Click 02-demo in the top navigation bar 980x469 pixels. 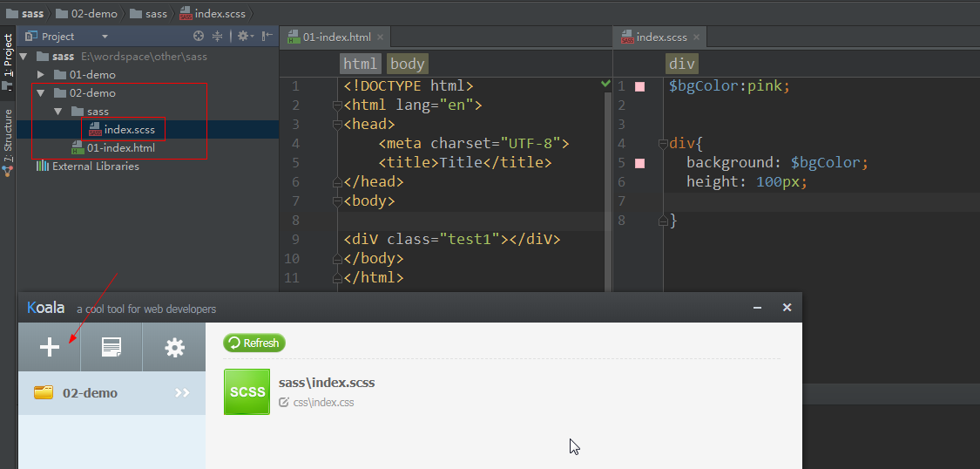(85, 12)
